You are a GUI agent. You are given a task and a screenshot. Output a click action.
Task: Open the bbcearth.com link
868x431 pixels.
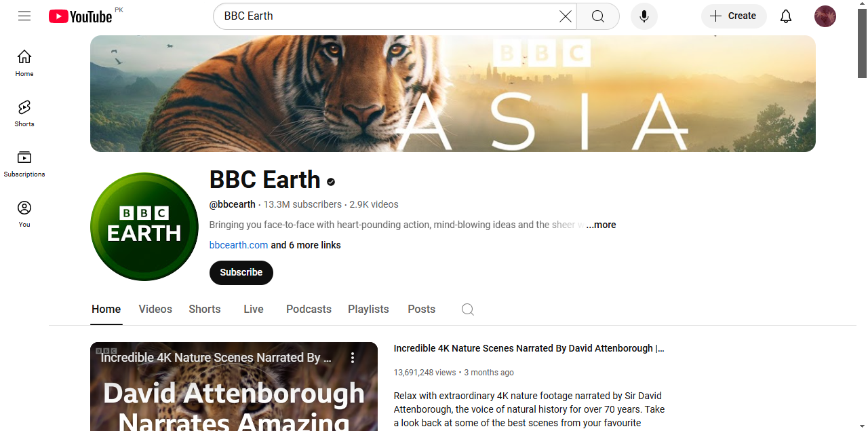click(x=238, y=245)
